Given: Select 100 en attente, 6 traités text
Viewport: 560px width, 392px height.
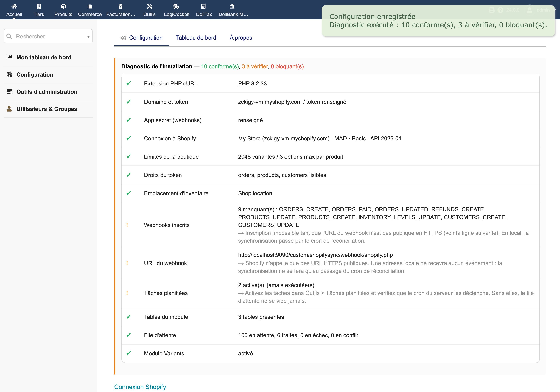Looking at the screenshot, I should click(298, 335).
